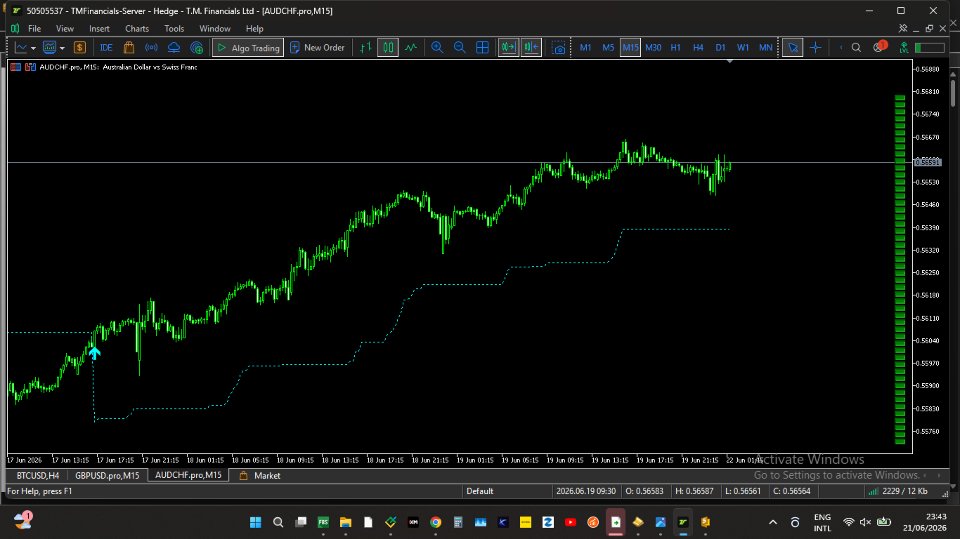The image size is (960, 539).
Task: Tile chart windows with the grid icon
Action: (482, 47)
